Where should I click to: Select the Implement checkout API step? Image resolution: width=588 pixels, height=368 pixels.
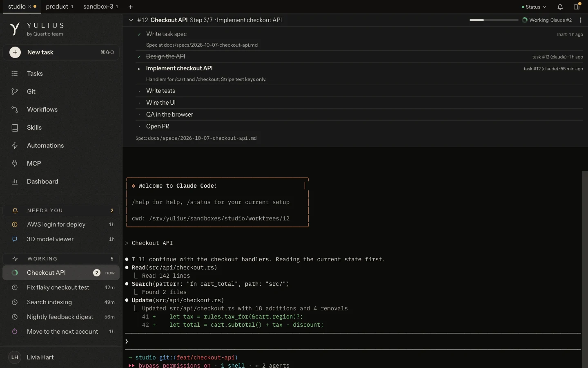[359, 73]
